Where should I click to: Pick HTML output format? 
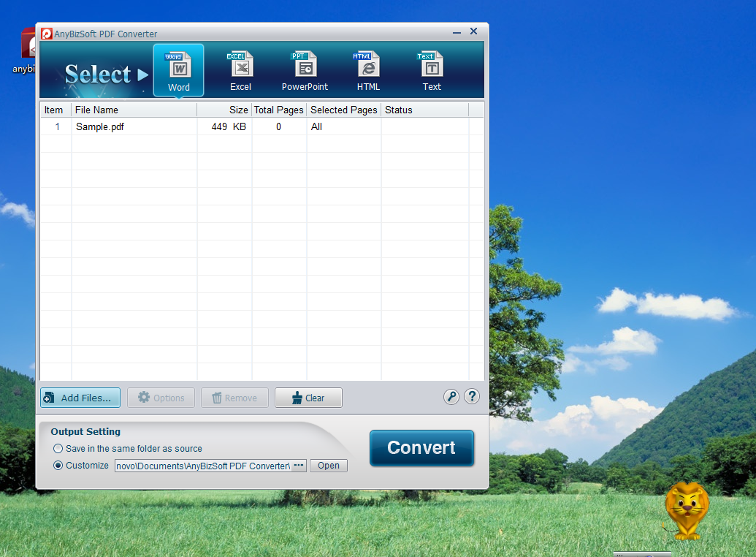368,70
